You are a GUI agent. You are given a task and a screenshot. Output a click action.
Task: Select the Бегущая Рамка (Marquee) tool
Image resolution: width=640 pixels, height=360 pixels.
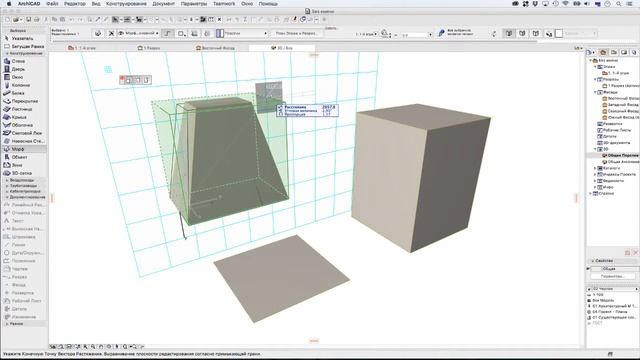tap(24, 47)
